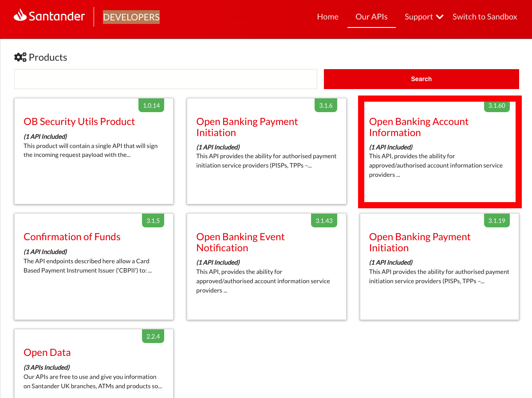Click the 3.1.6 version badge
This screenshot has width=532, height=398.
(326, 105)
